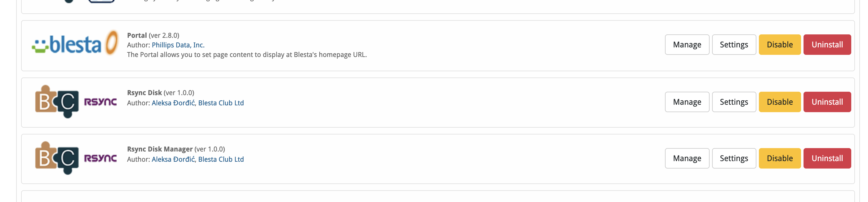Image resolution: width=868 pixels, height=202 pixels.
Task: Open Settings for Rsync Disk Manager
Action: 734,158
